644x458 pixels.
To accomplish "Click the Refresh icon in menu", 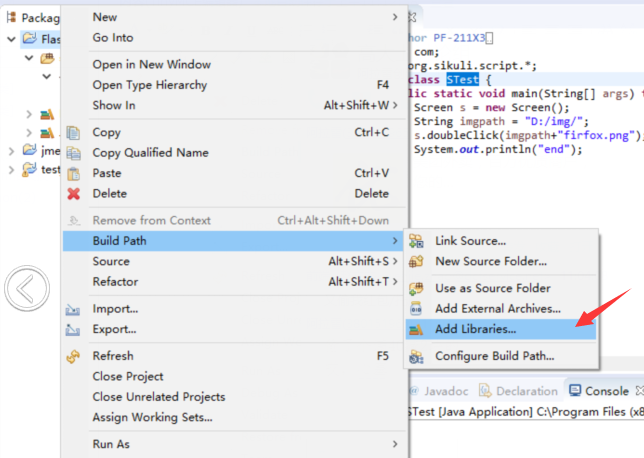I will 73,356.
